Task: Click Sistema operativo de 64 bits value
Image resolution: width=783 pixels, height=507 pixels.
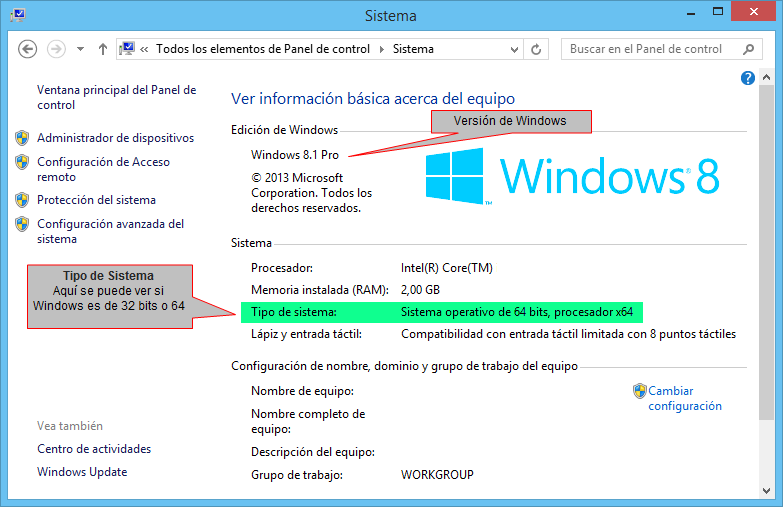Action: tap(517, 312)
